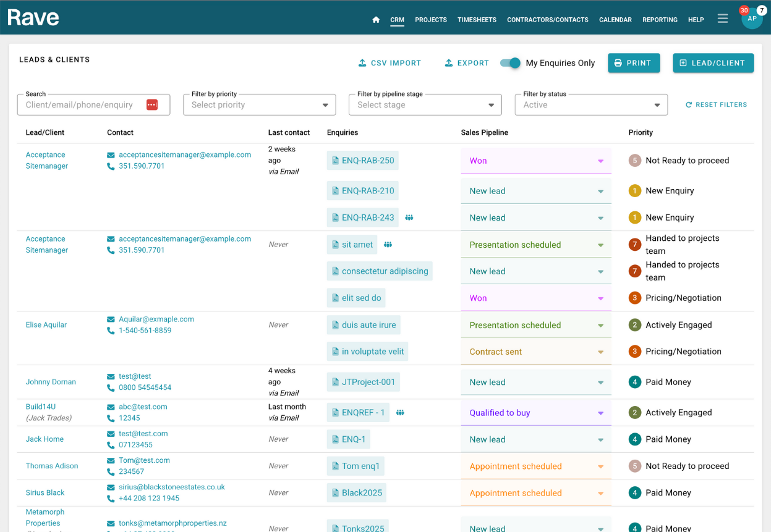This screenshot has width=771, height=532.
Task: Open Sales Pipeline dropdown for JTProject-001
Action: point(536,382)
